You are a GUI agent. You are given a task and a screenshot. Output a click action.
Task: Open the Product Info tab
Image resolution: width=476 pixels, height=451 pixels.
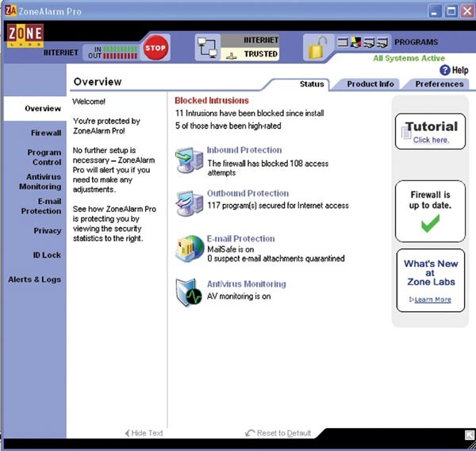tap(370, 84)
